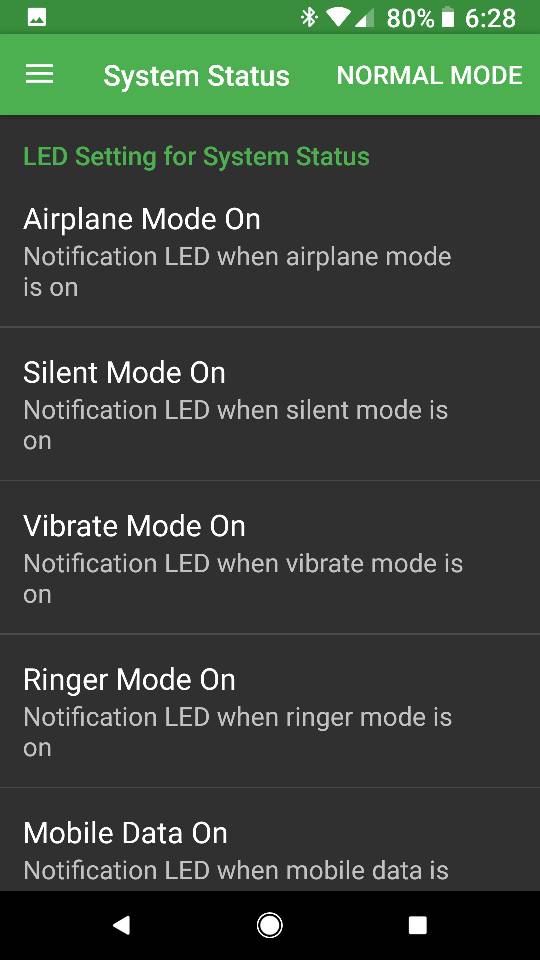The height and width of the screenshot is (960, 540).
Task: Tap the Android home circle button
Action: coord(269,925)
